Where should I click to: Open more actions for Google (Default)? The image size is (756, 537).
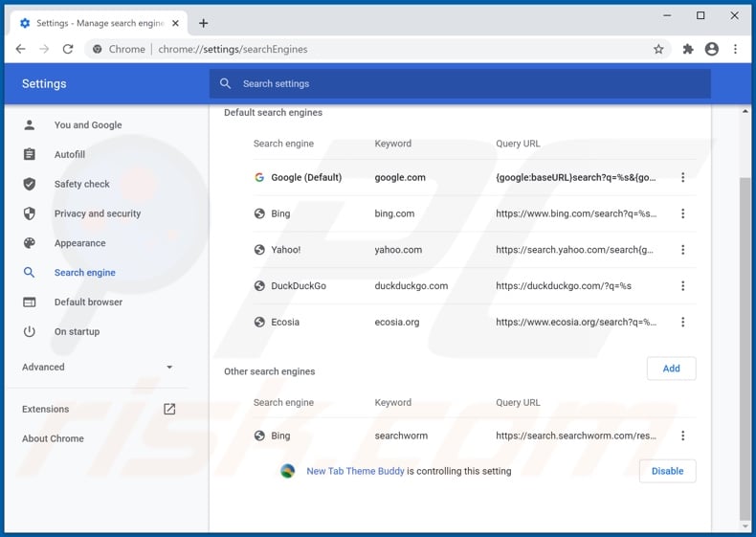682,177
